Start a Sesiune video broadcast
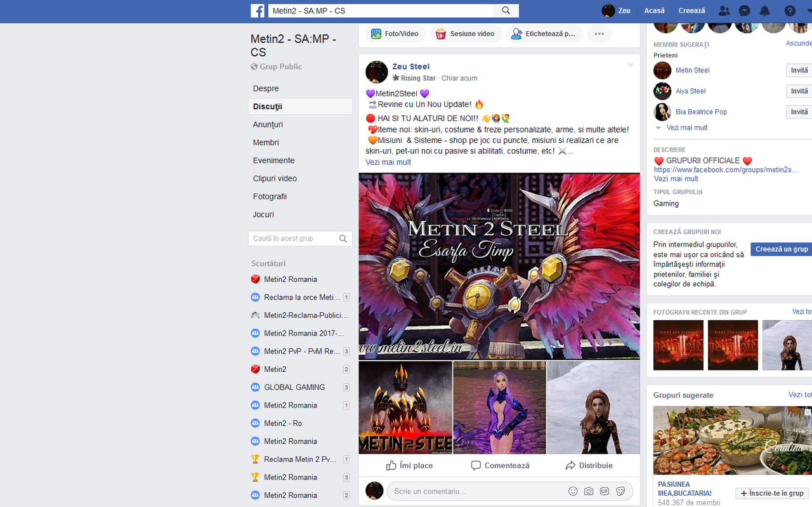Screen dimensions: 812x507 [466, 34]
